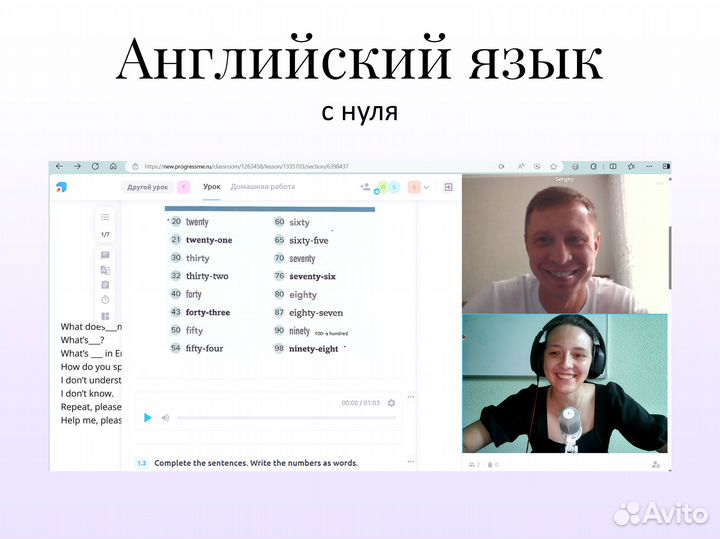The width and height of the screenshot is (720, 539).
Task: Open the layout grid icon in sidebar
Action: click(105, 316)
